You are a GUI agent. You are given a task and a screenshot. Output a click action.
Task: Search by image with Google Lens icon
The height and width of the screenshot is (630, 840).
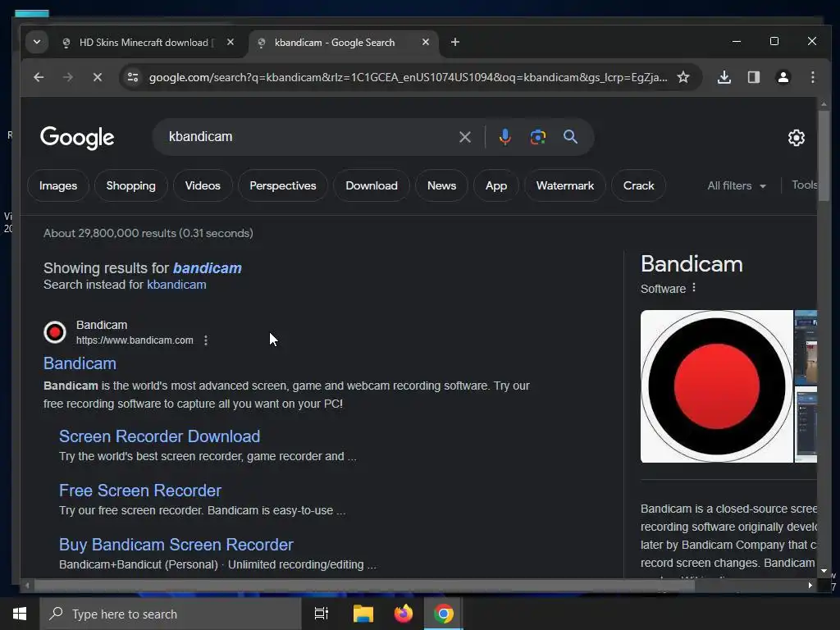(538, 137)
